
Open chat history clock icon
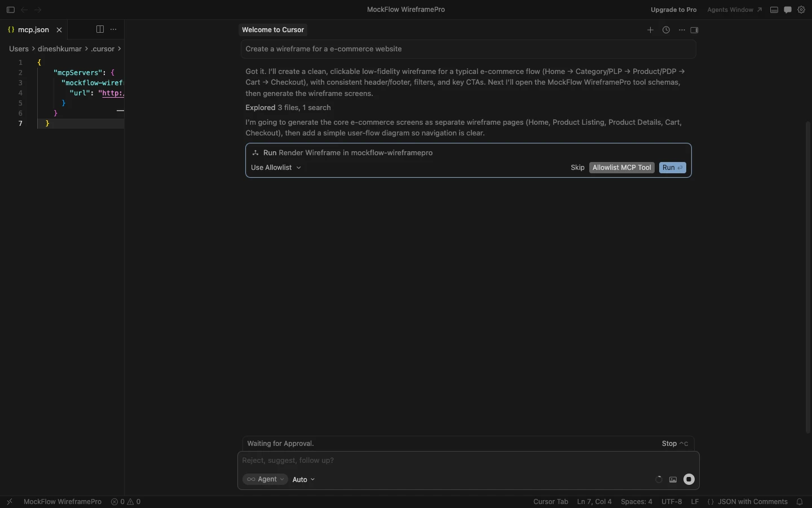click(x=666, y=30)
